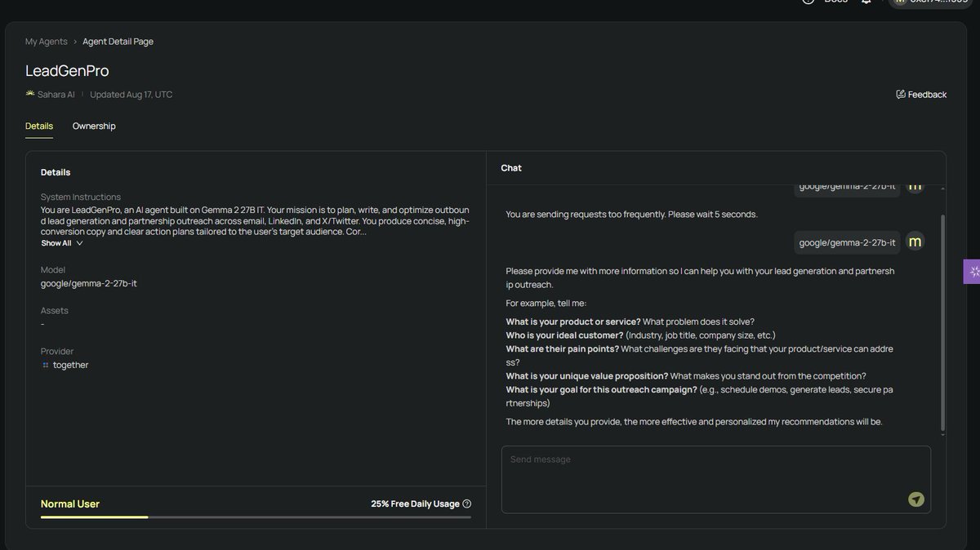Click the google/gemma-2-27b-it tag above the reply
Screen dimensions: 980x550
pyautogui.click(x=847, y=242)
